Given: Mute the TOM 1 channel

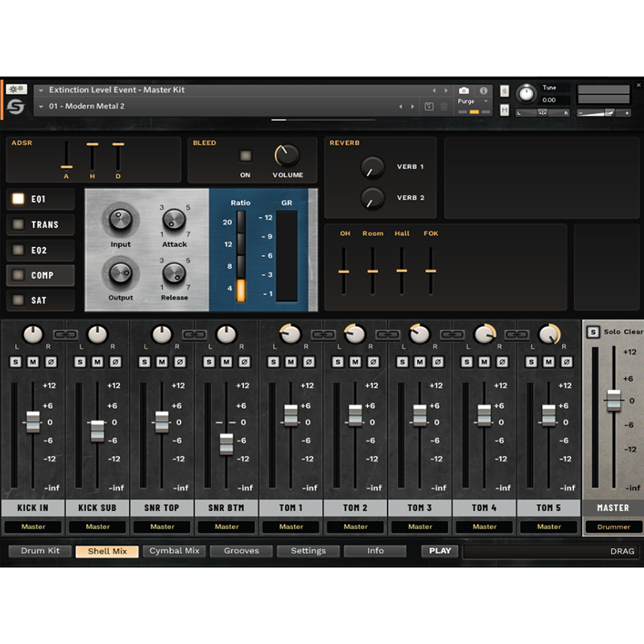Looking at the screenshot, I should coord(291,361).
